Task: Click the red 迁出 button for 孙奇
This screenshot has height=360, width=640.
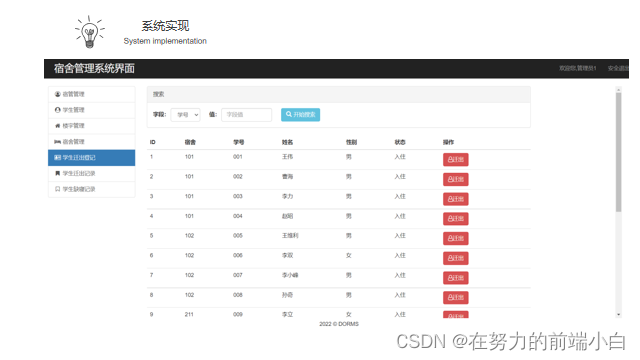Action: pos(456,298)
